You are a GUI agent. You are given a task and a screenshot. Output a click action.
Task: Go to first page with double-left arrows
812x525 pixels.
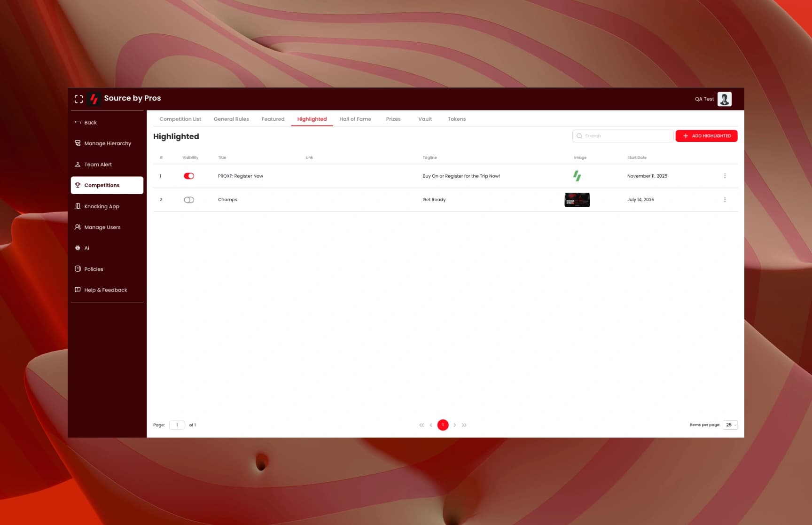click(422, 425)
